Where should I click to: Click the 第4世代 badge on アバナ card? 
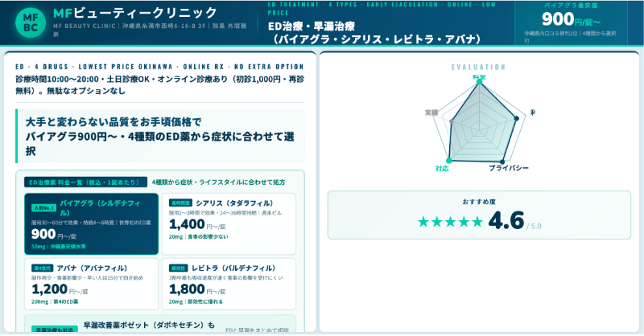pyautogui.click(x=43, y=268)
